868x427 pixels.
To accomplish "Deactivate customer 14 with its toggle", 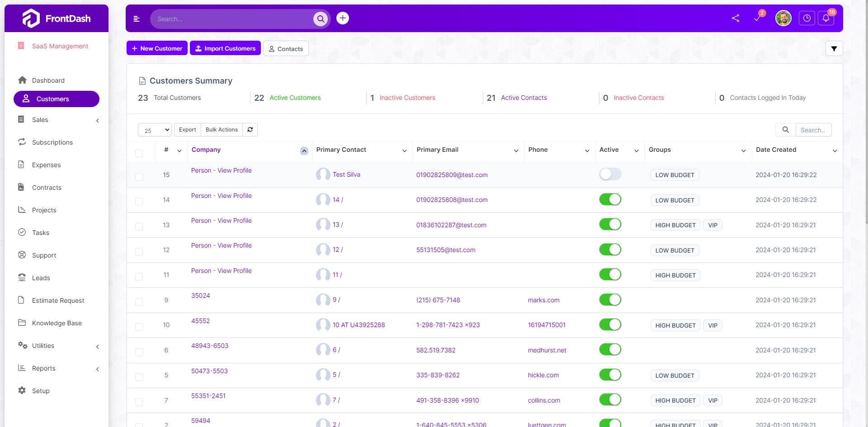I will 610,199.
